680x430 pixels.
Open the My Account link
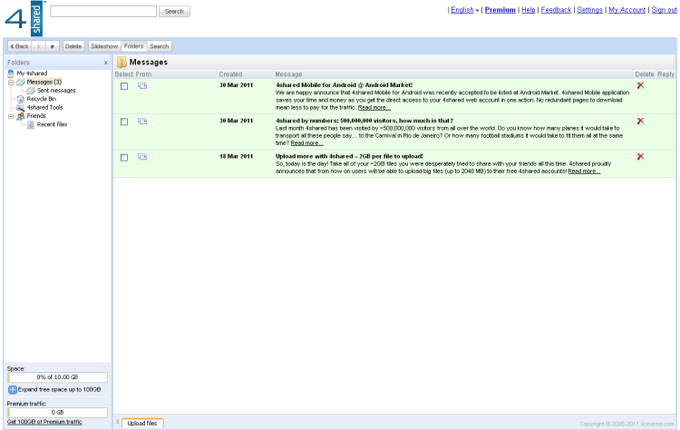(627, 10)
